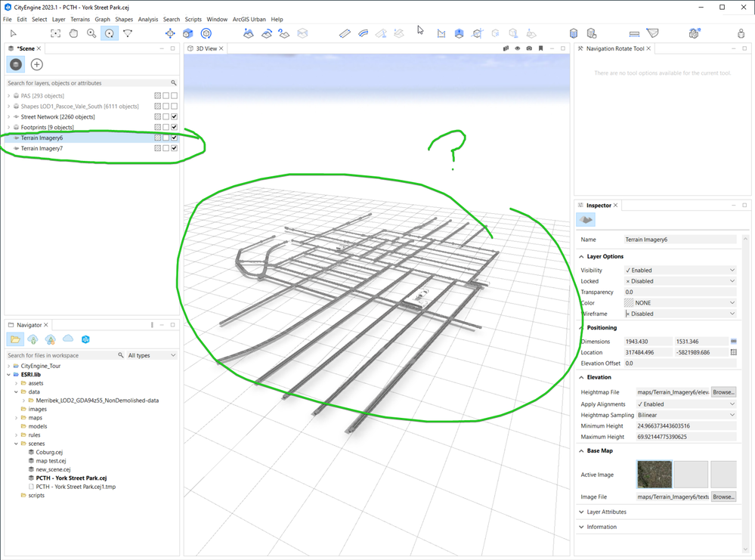Click the cloud icon in Navigator toolbar
755x560 pixels.
tap(68, 339)
